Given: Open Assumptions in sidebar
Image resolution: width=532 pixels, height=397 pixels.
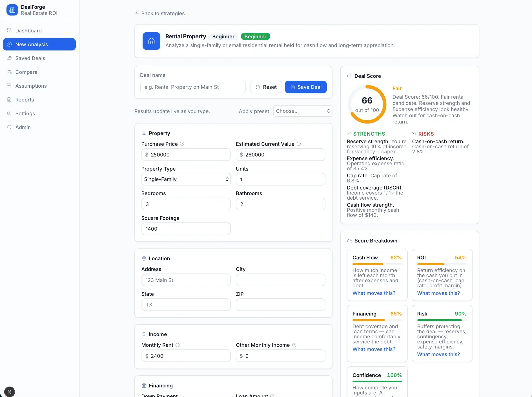Looking at the screenshot, I should (39, 86).
